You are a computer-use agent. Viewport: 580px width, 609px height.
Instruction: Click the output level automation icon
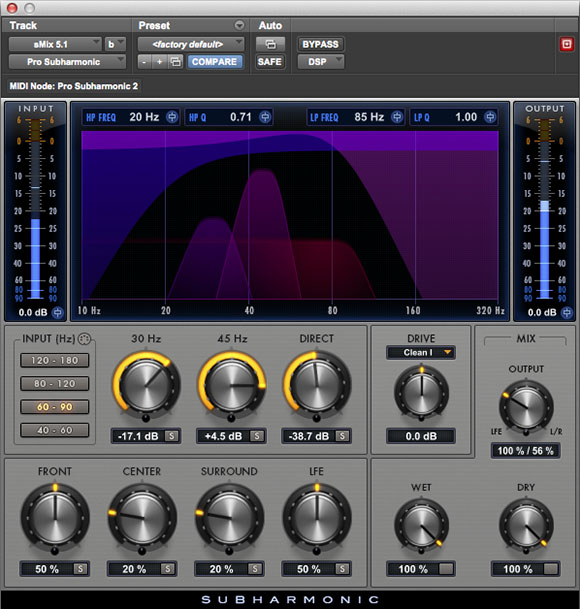point(567,313)
